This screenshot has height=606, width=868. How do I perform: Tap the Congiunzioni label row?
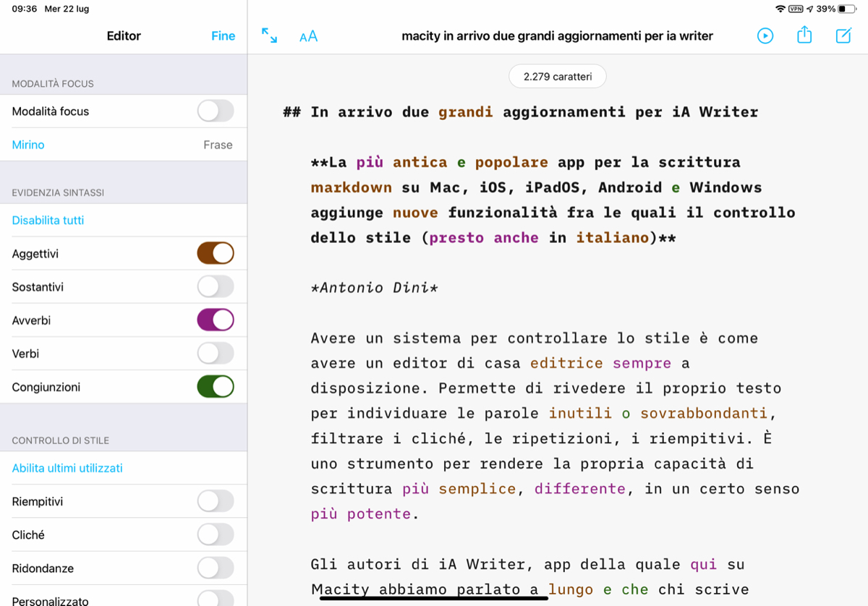click(x=123, y=387)
